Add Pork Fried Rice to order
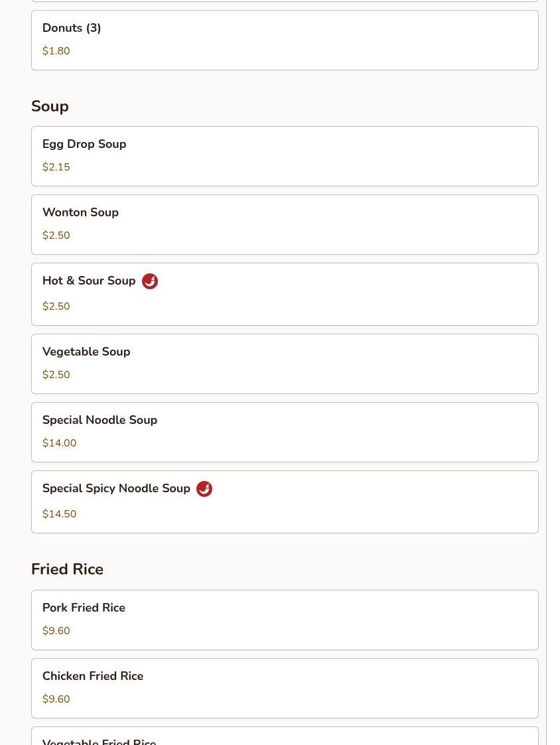 (x=284, y=620)
